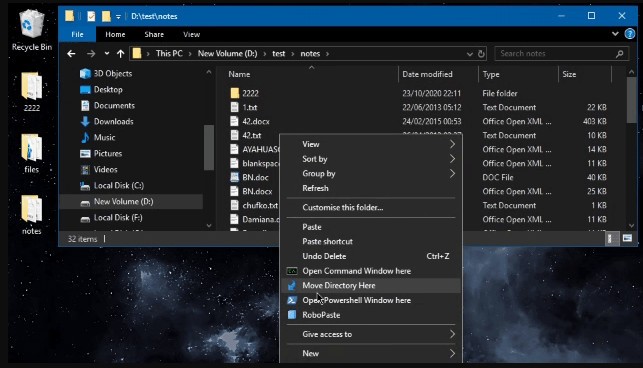Viewport: 643px width, 368px height.
Task: Open the quick access toolbar customize dropdown
Action: pos(118,17)
